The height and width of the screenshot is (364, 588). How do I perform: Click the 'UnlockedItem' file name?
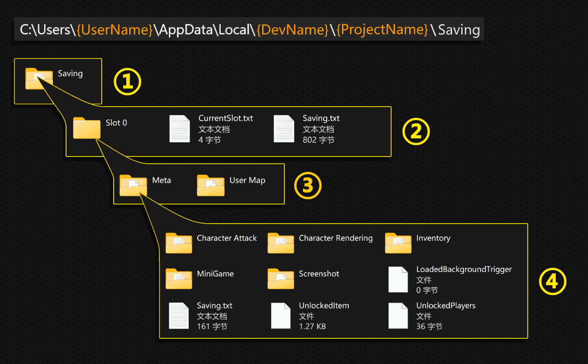pyautogui.click(x=324, y=306)
